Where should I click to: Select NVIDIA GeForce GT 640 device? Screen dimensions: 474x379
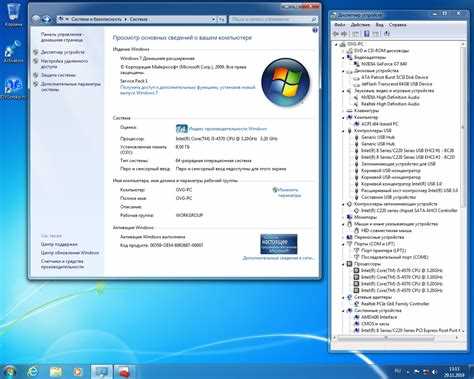(x=384, y=64)
